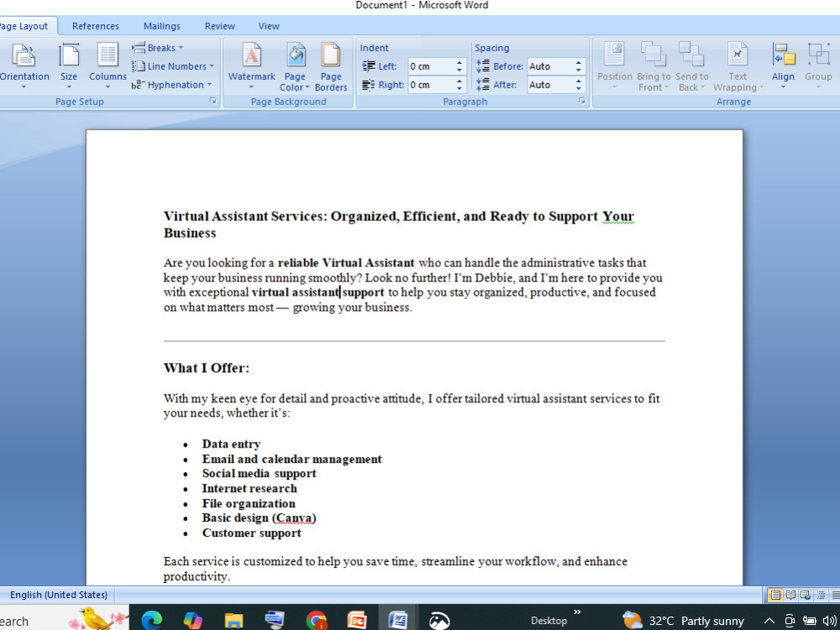This screenshot has height=630, width=840.
Task: Decrease the Left indent value
Action: (x=459, y=71)
